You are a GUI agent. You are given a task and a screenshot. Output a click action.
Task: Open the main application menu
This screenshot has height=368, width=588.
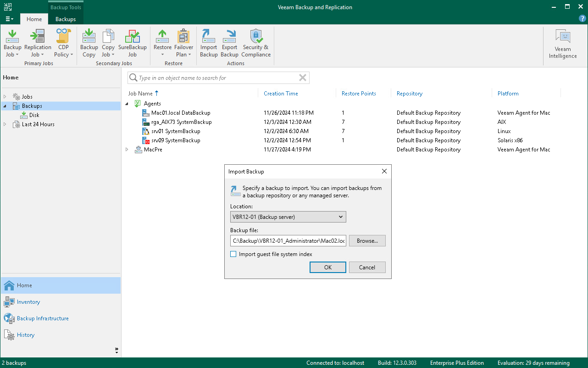tap(9, 19)
